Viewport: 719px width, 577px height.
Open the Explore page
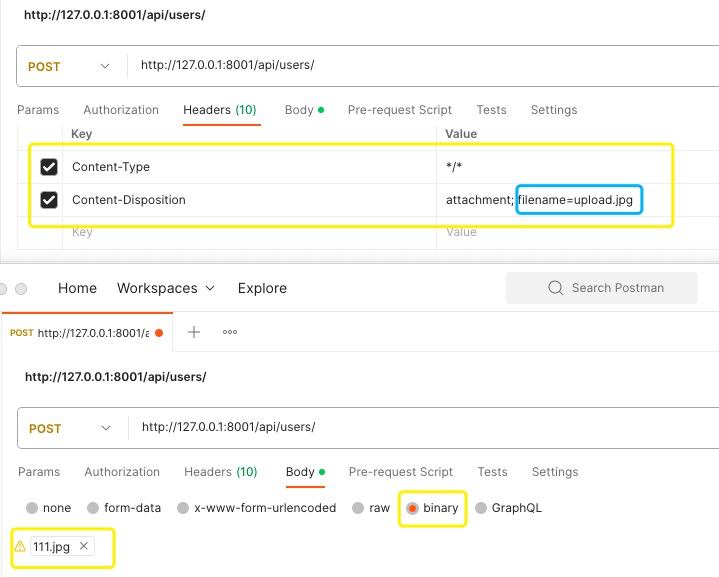coord(262,288)
